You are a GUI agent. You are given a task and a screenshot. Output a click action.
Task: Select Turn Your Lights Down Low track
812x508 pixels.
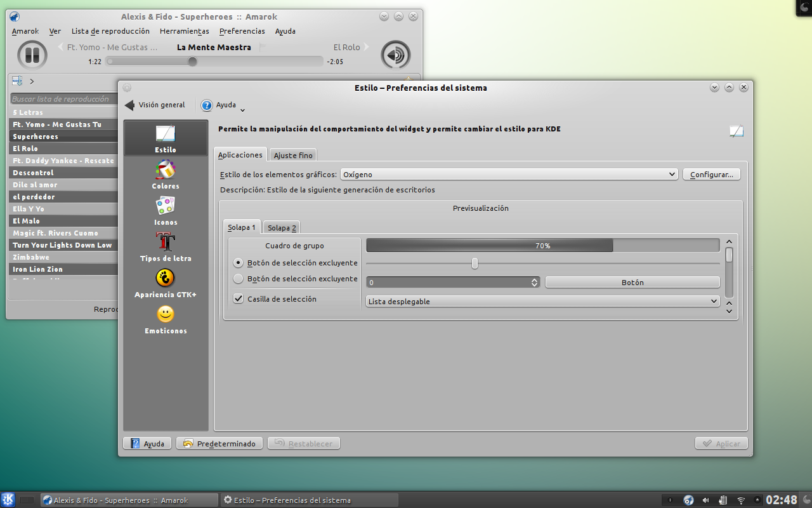click(64, 245)
